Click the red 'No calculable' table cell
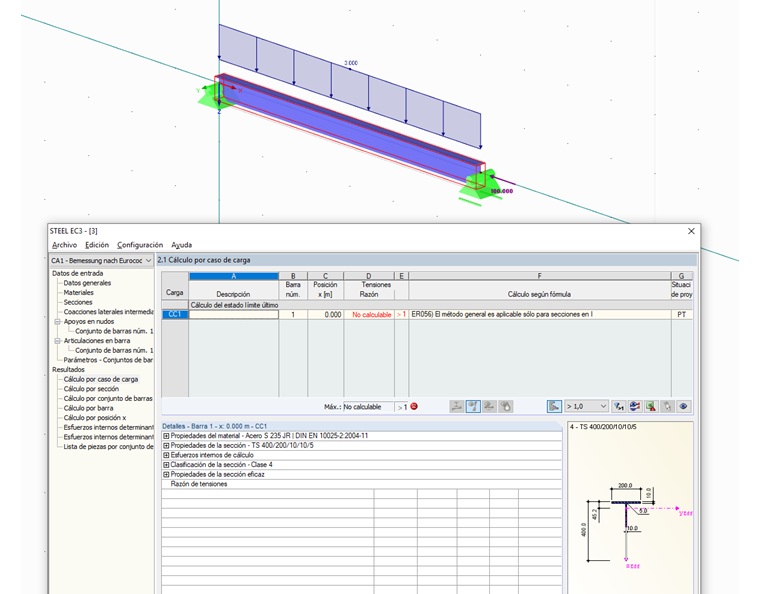 [369, 314]
